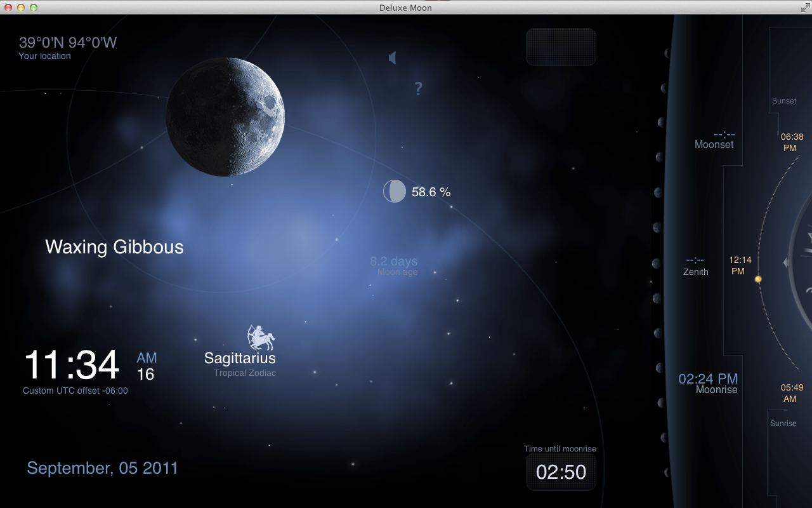Enter full screen using title bar arrows
The image size is (812, 508).
tap(805, 8)
